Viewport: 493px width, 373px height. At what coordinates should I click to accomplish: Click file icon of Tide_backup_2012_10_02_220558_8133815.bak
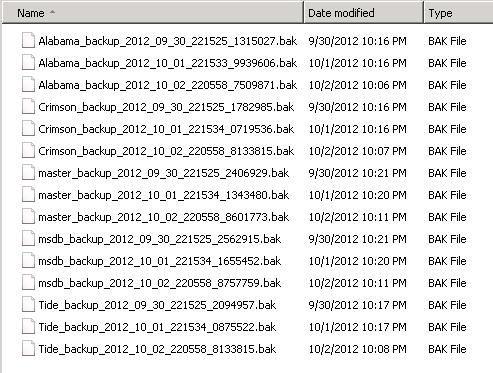pyautogui.click(x=28, y=349)
